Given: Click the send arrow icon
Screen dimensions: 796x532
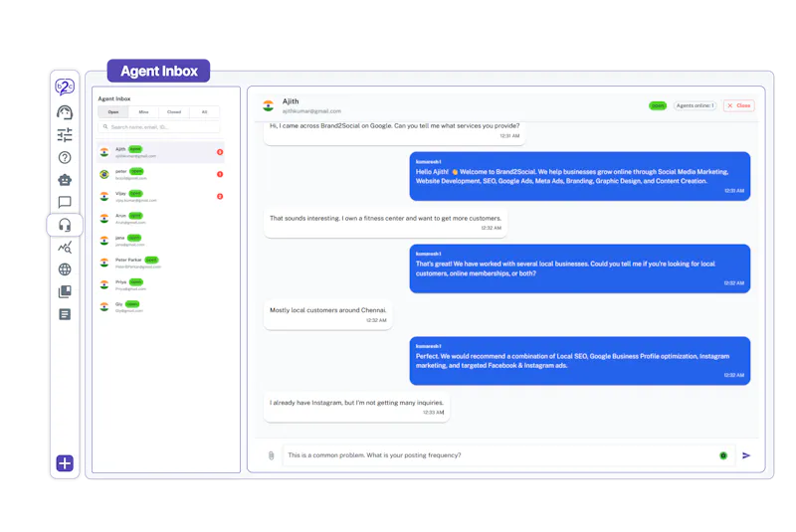Looking at the screenshot, I should (746, 455).
